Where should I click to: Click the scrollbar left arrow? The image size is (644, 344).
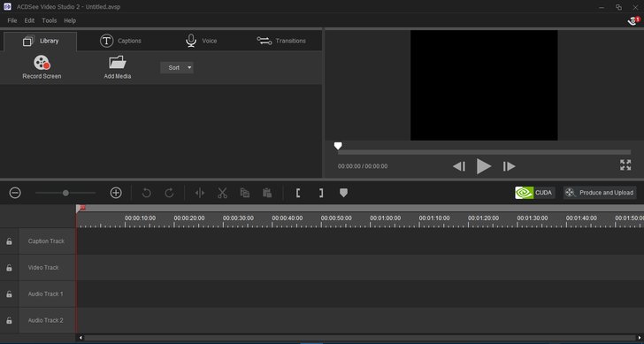click(x=80, y=338)
